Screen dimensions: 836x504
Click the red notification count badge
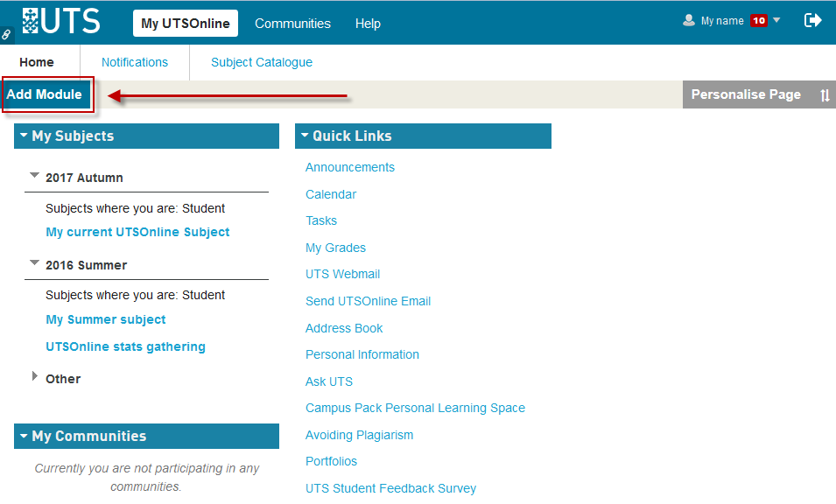(758, 21)
